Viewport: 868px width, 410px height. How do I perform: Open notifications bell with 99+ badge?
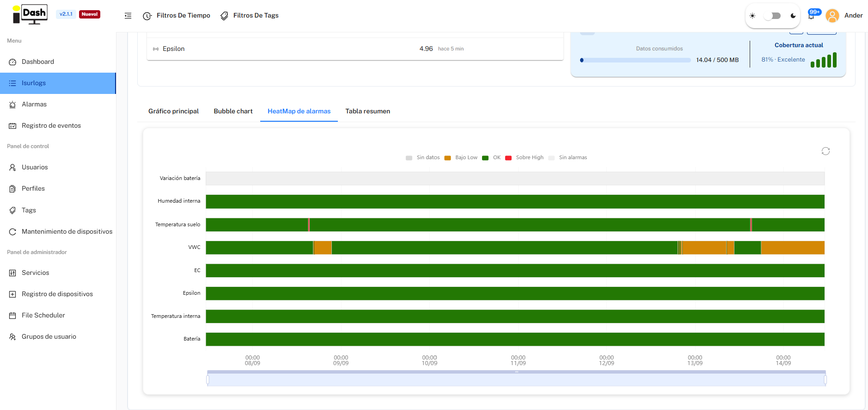tap(811, 16)
